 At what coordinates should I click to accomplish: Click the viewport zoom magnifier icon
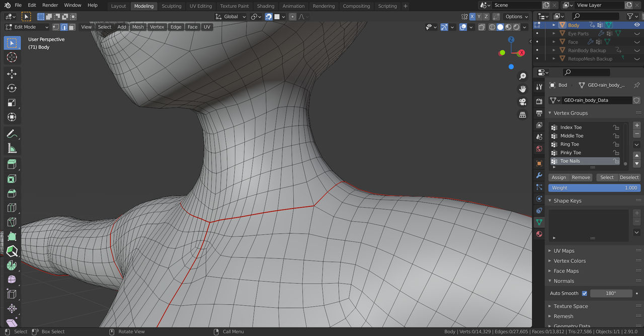(523, 76)
